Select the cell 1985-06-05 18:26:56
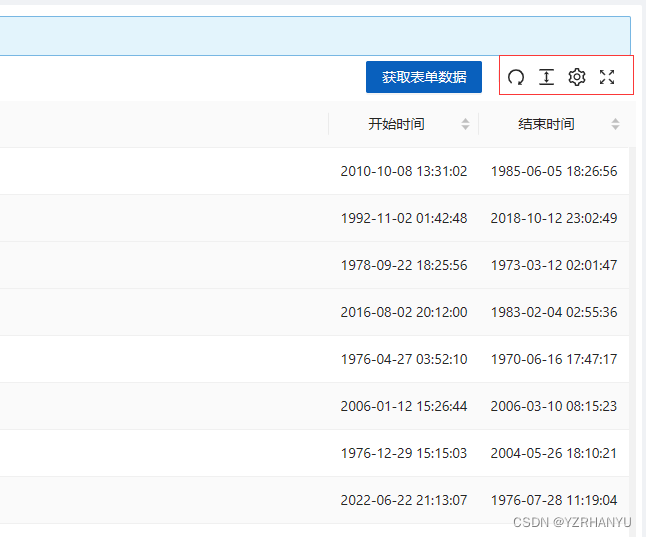 [554, 171]
